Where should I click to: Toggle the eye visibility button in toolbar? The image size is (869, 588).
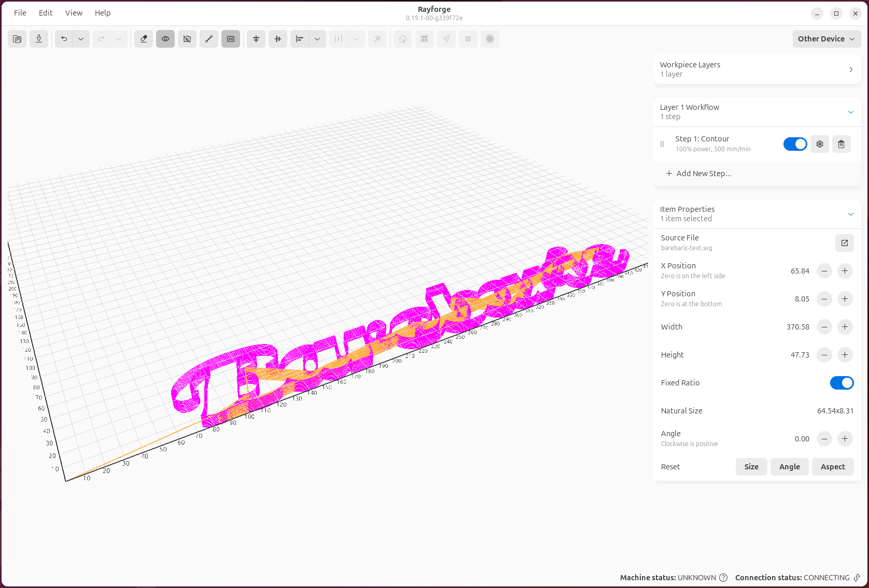point(165,39)
